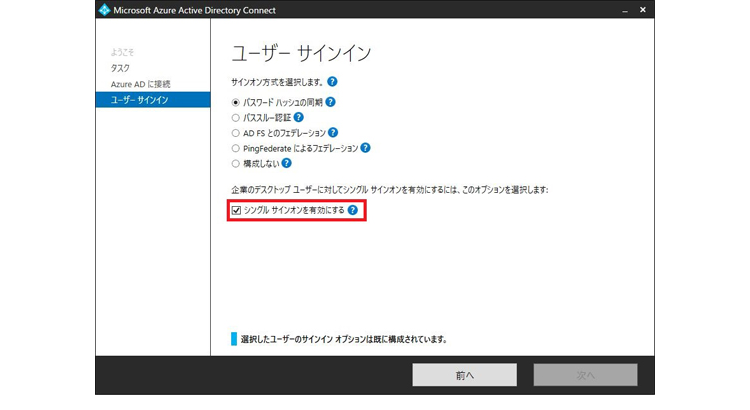
Task: Minimize the Azure AD Connect window
Action: pos(625,10)
